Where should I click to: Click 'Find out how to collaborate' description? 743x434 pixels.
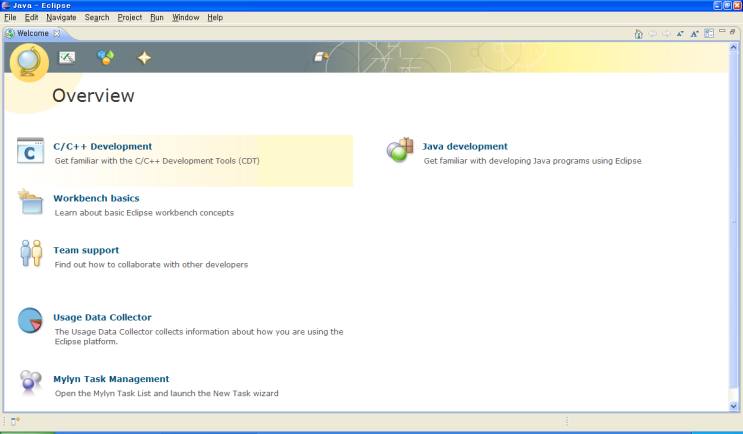point(151,264)
